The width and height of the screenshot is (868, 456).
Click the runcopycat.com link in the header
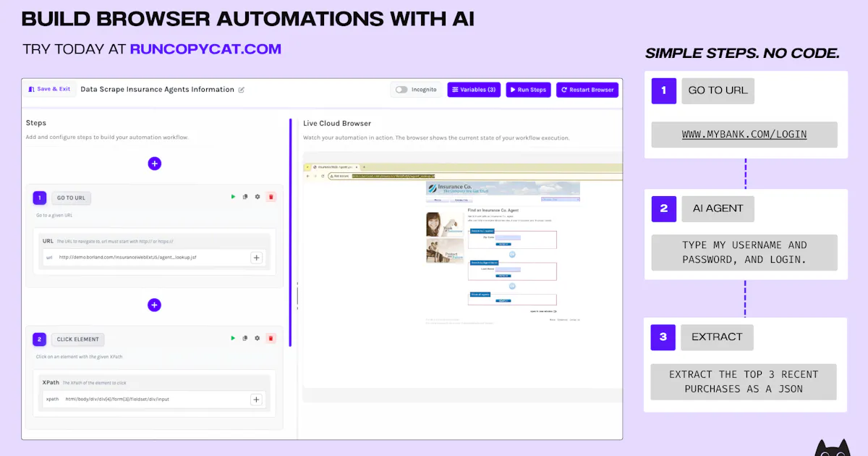205,49
